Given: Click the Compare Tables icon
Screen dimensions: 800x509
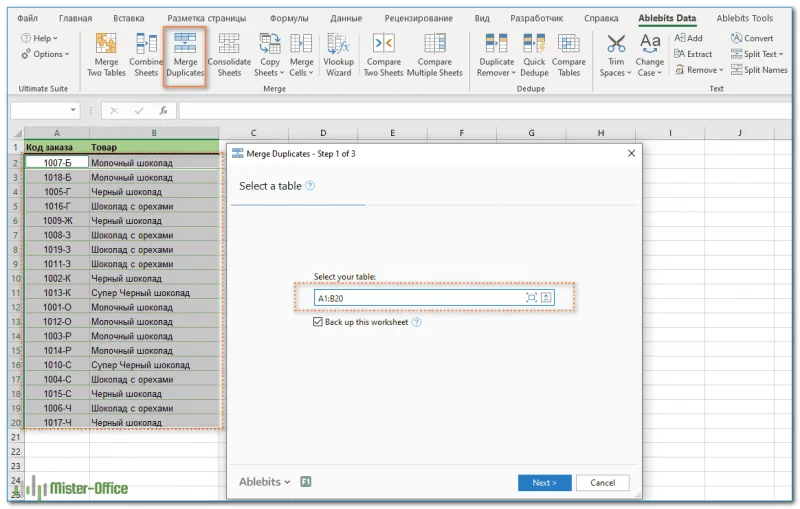Looking at the screenshot, I should pyautogui.click(x=569, y=55).
